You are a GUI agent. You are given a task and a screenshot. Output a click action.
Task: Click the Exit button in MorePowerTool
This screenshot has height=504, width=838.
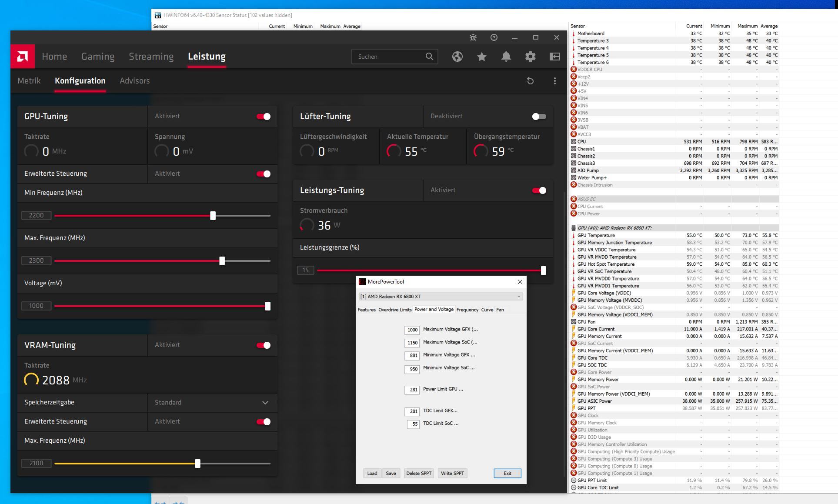507,474
